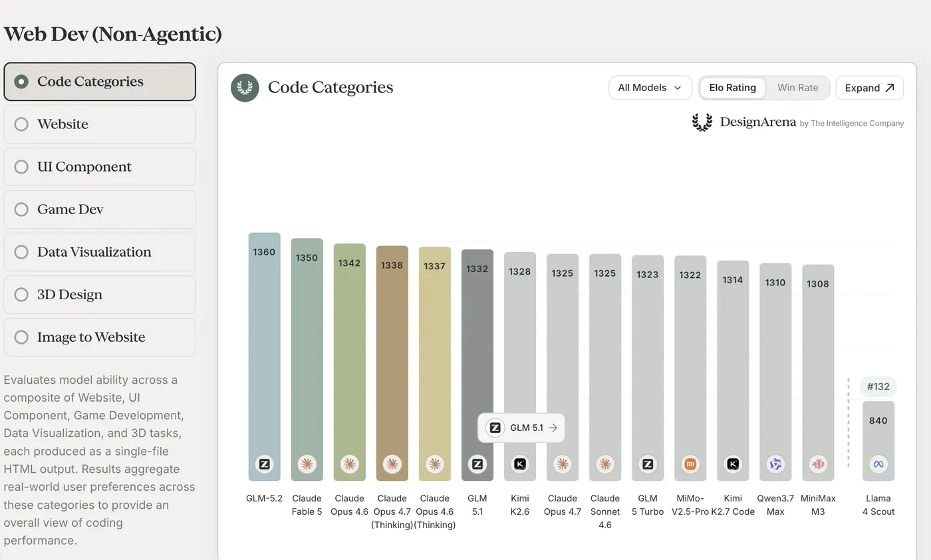Image resolution: width=931 pixels, height=560 pixels.
Task: Click the 1308 score on the MiniMax M3 bar
Action: [x=817, y=284]
